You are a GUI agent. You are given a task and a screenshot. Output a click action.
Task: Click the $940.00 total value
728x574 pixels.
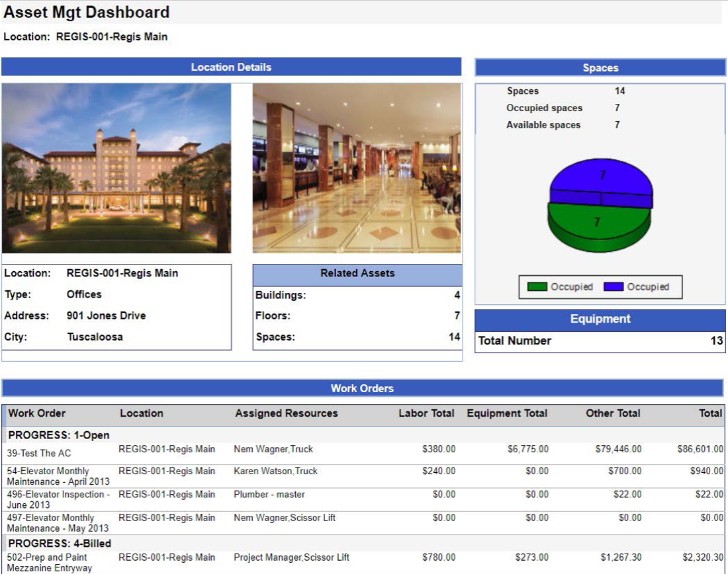(x=707, y=471)
